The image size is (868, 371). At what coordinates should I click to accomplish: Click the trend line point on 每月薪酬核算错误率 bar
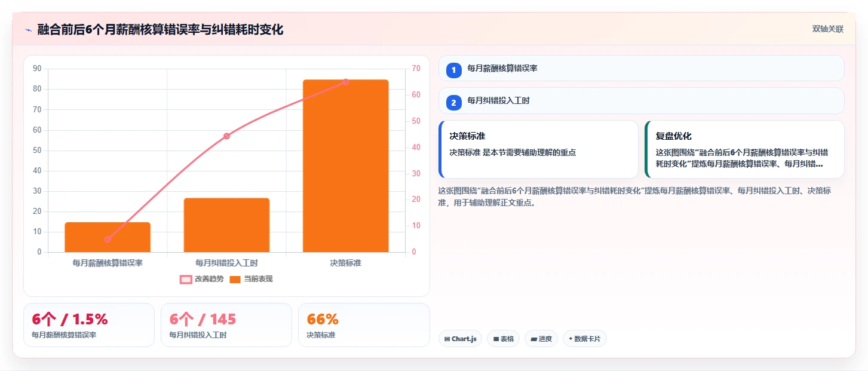click(108, 240)
